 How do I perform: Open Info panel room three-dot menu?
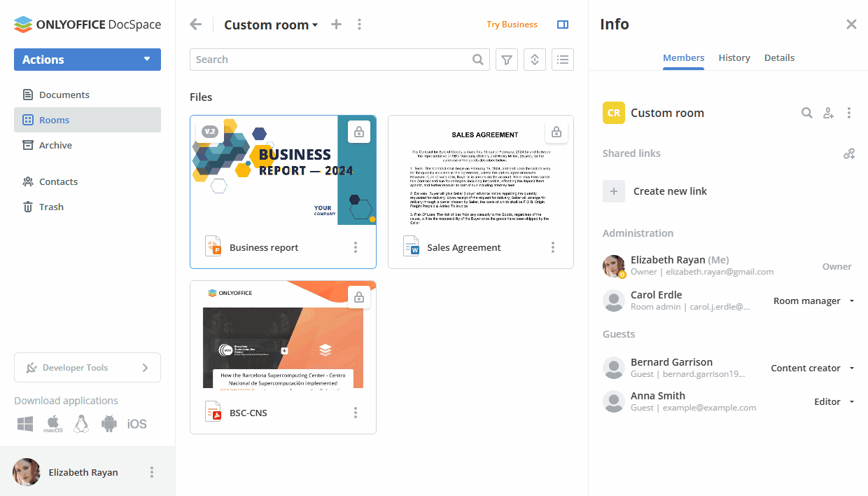tap(849, 113)
